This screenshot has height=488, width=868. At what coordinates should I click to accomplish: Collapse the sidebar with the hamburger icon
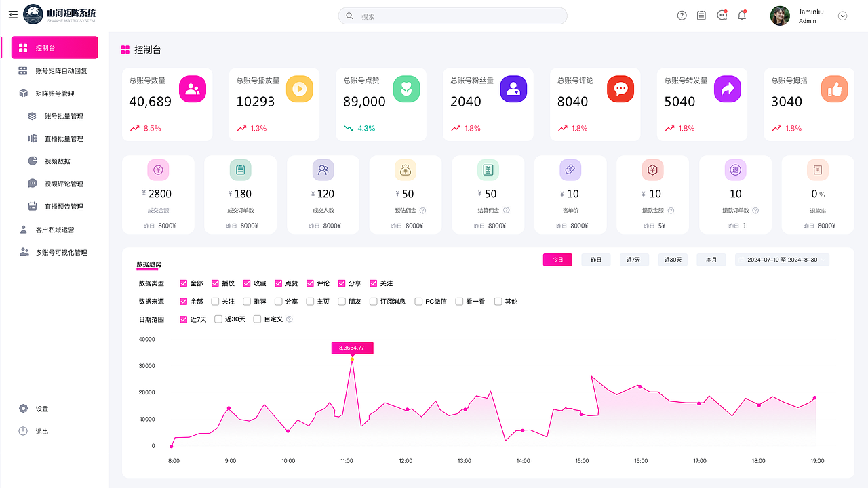pos(13,14)
